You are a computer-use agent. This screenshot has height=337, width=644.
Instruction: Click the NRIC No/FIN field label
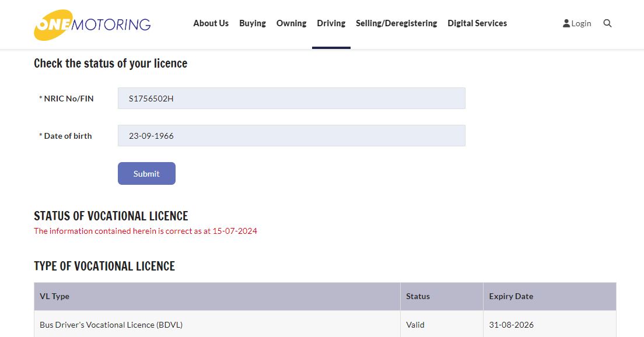click(66, 99)
